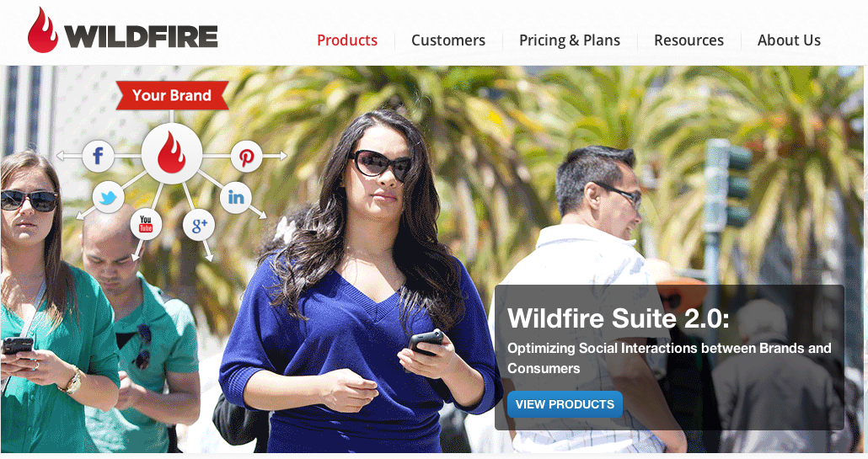Click the Optimizing Social Interactions subtitle
Image resolution: width=868 pixels, height=459 pixels.
(669, 358)
